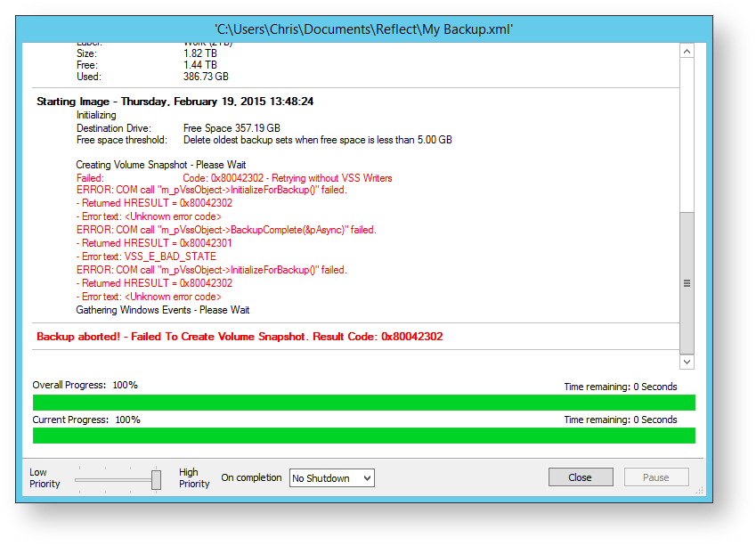The height and width of the screenshot is (546, 756).
Task: Click the log scrollbar down arrow
Action: (x=687, y=362)
